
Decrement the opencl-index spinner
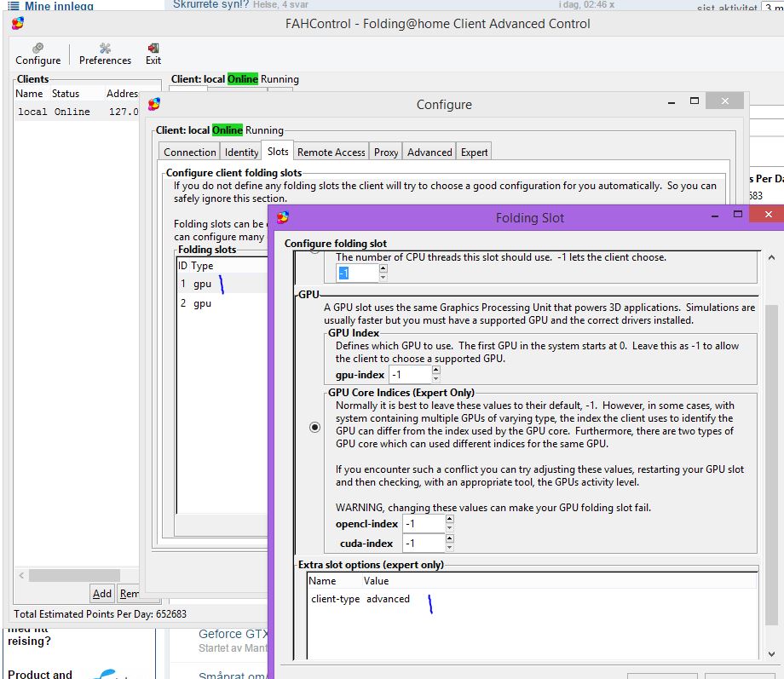[x=449, y=528]
